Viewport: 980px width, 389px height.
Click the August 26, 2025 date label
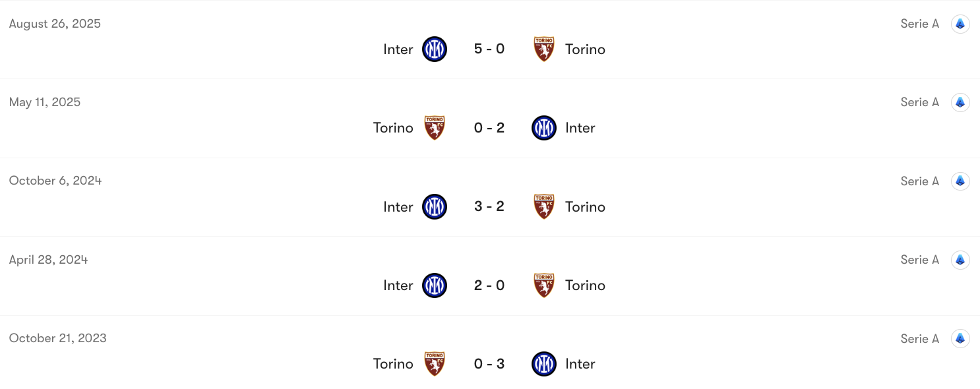[55, 23]
